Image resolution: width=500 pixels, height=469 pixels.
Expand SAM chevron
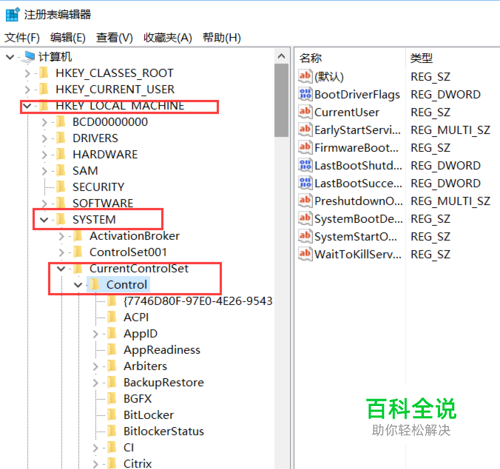pyautogui.click(x=44, y=171)
